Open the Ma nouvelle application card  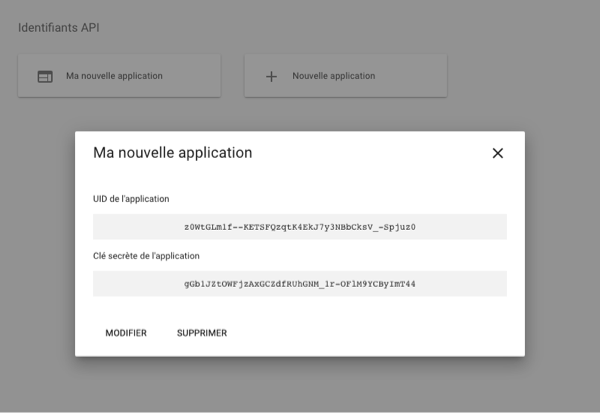[x=119, y=76]
